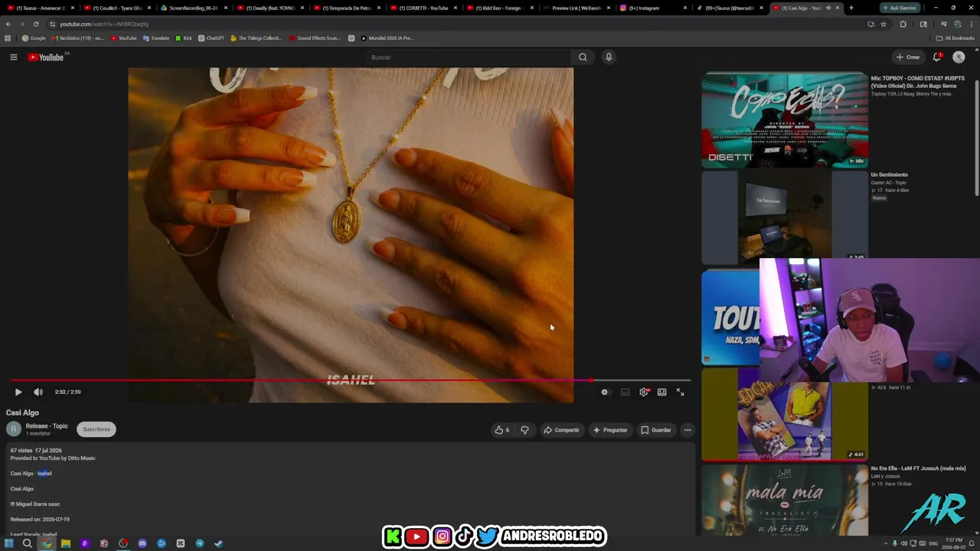The image size is (980, 551).
Task: Click the page vertical scrollbar
Action: 977,138
